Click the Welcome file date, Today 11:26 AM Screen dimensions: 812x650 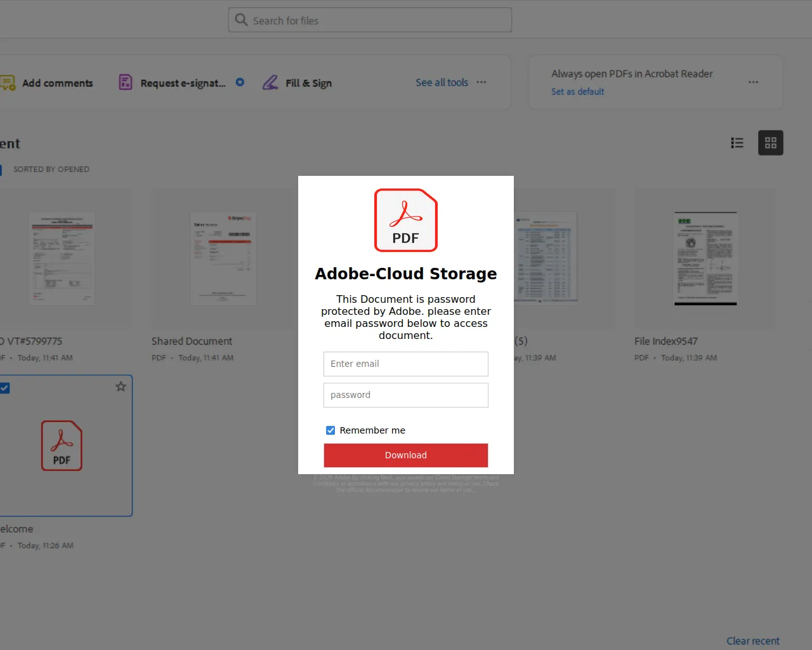[x=46, y=546]
